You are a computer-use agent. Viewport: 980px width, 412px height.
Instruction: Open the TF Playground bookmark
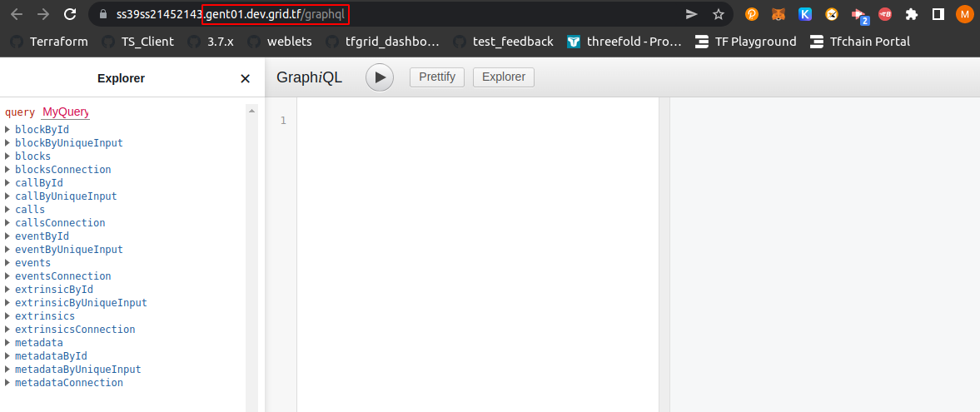tap(746, 42)
